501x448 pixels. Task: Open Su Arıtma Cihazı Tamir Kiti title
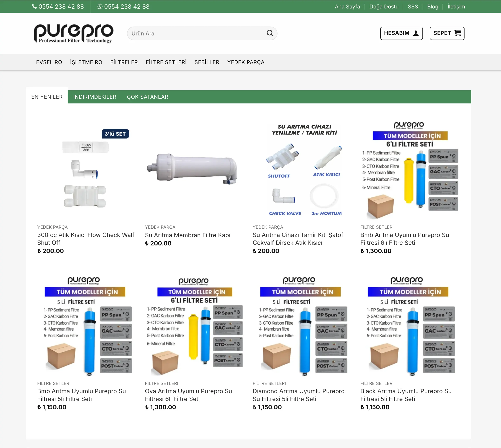(x=298, y=239)
